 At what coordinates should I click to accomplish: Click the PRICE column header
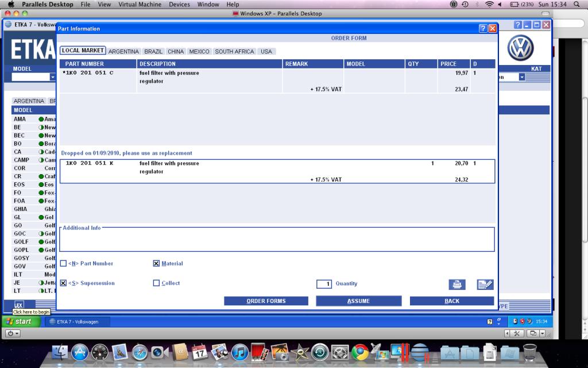(x=454, y=64)
